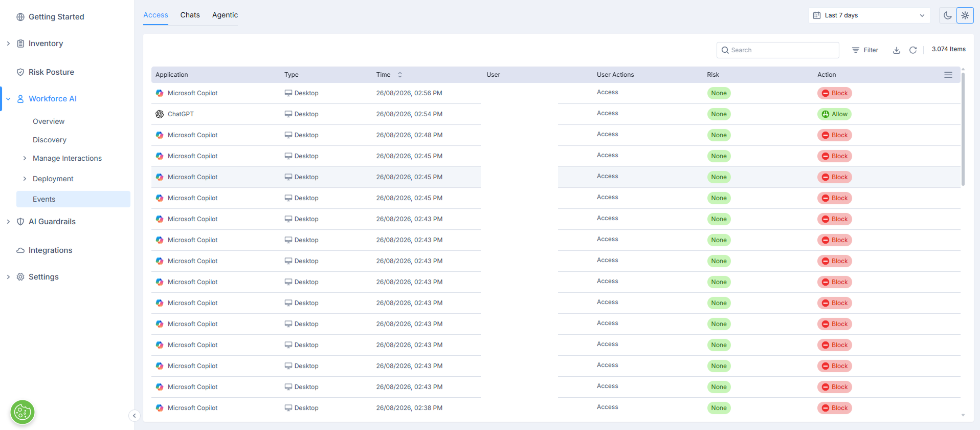Expand the Manage Interactions submenu
The image size is (980, 430).
[25, 158]
